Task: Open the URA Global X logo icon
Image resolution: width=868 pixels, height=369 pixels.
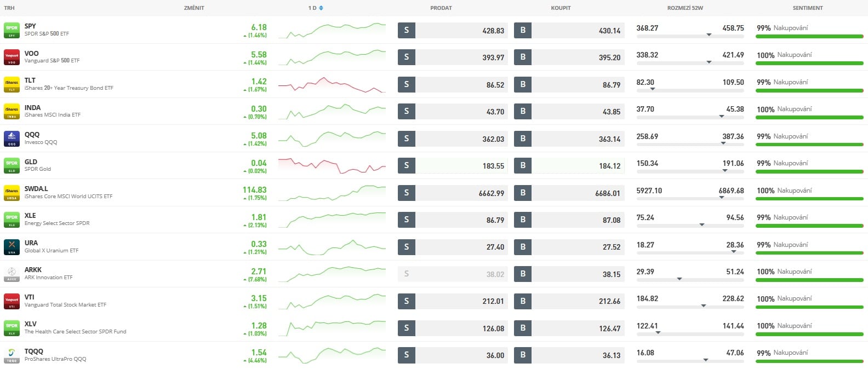Action: [x=12, y=247]
